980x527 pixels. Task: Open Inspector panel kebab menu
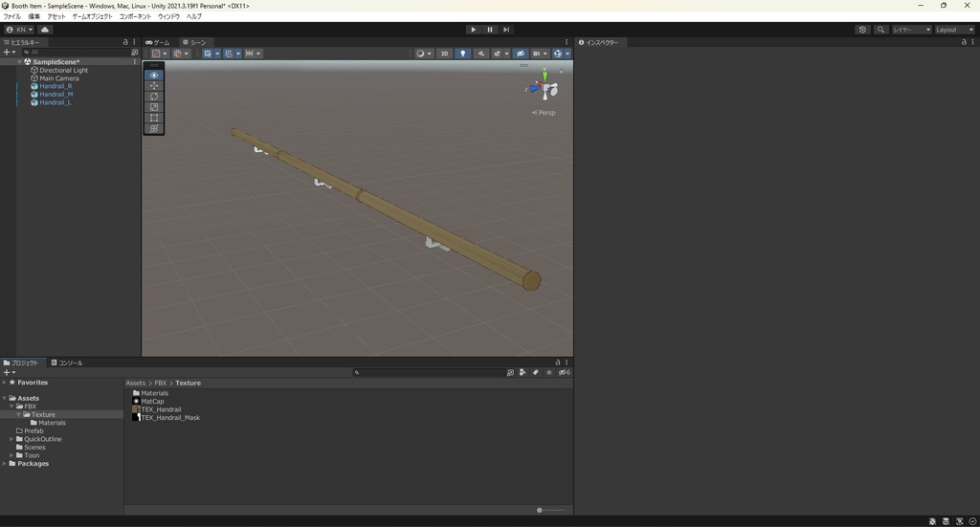pyautogui.click(x=972, y=42)
